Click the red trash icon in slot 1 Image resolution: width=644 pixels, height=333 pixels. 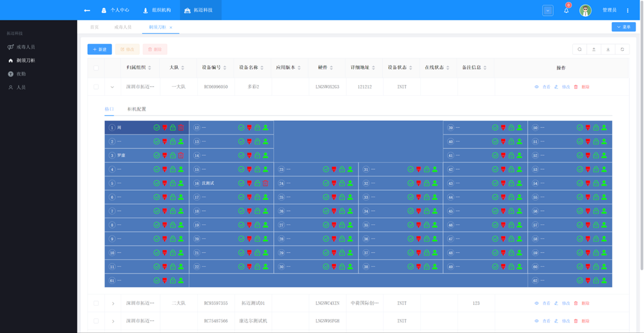tap(181, 128)
